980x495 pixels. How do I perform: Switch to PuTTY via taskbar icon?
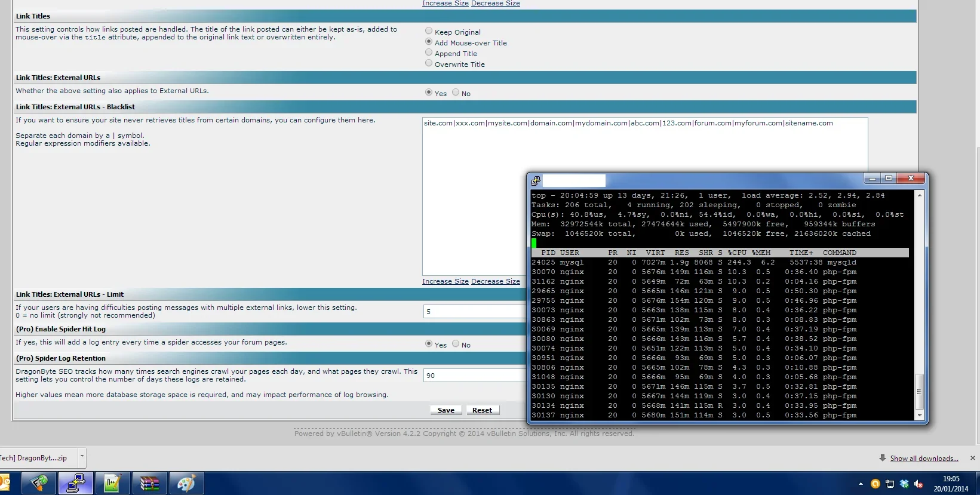(x=75, y=483)
